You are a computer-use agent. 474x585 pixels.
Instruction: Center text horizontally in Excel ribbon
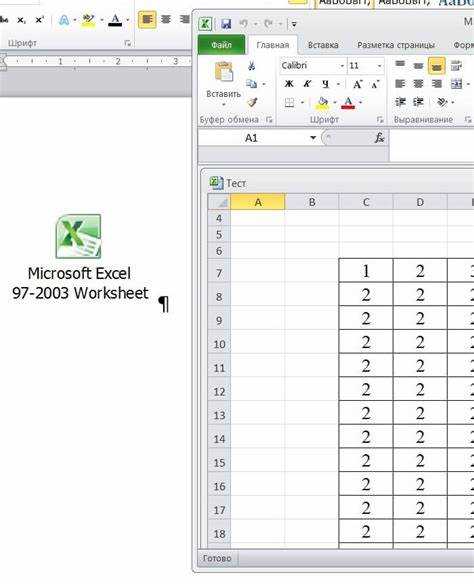point(418,84)
